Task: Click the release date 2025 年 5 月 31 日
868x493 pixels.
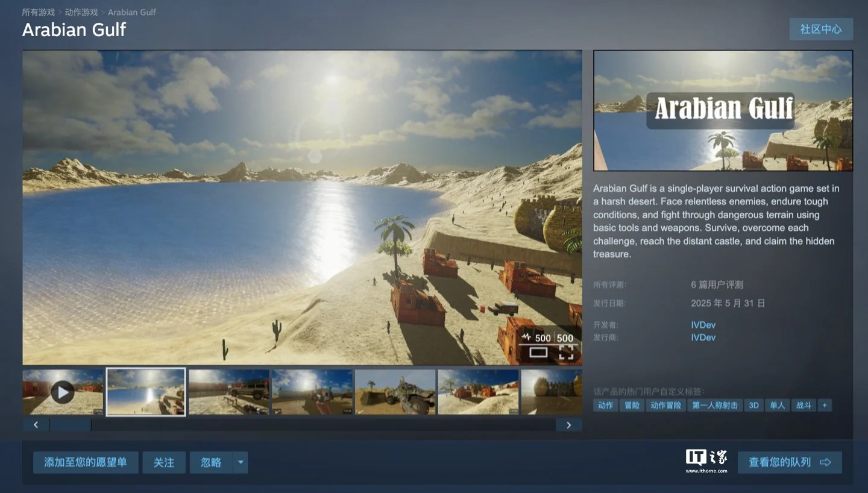Action: click(x=728, y=303)
